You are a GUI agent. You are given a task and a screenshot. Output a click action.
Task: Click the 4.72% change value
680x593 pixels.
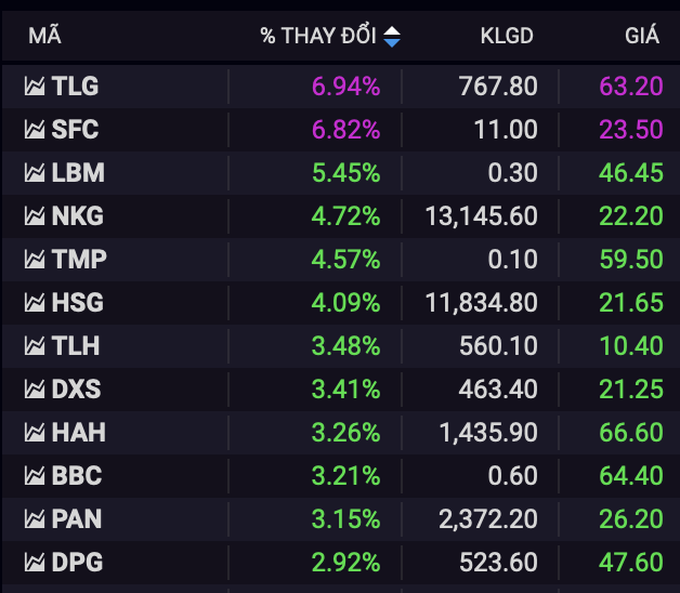click(x=346, y=216)
